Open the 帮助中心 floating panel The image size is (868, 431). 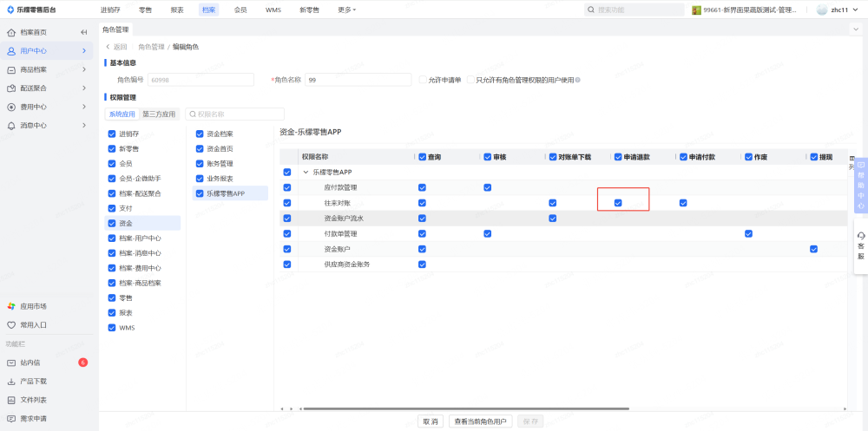click(860, 184)
